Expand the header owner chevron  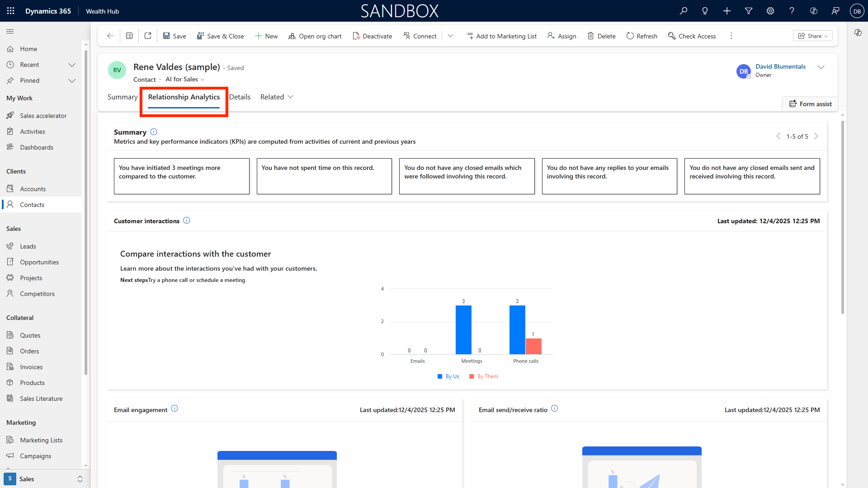coord(821,67)
